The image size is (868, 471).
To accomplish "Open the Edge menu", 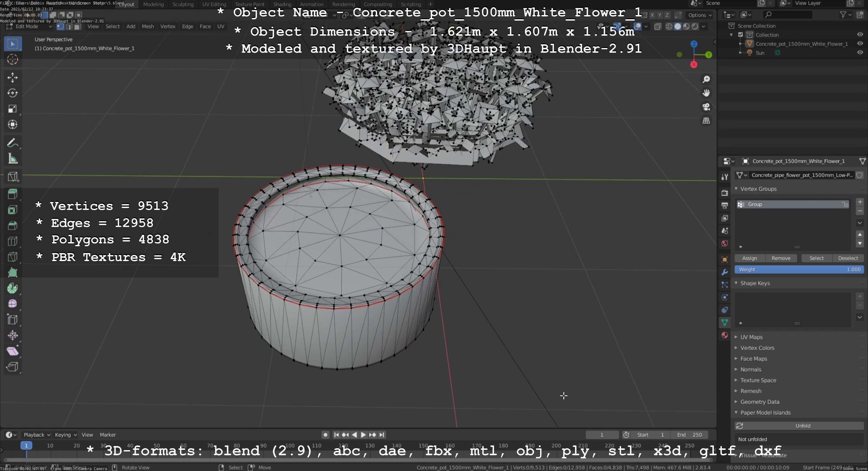I will [187, 27].
